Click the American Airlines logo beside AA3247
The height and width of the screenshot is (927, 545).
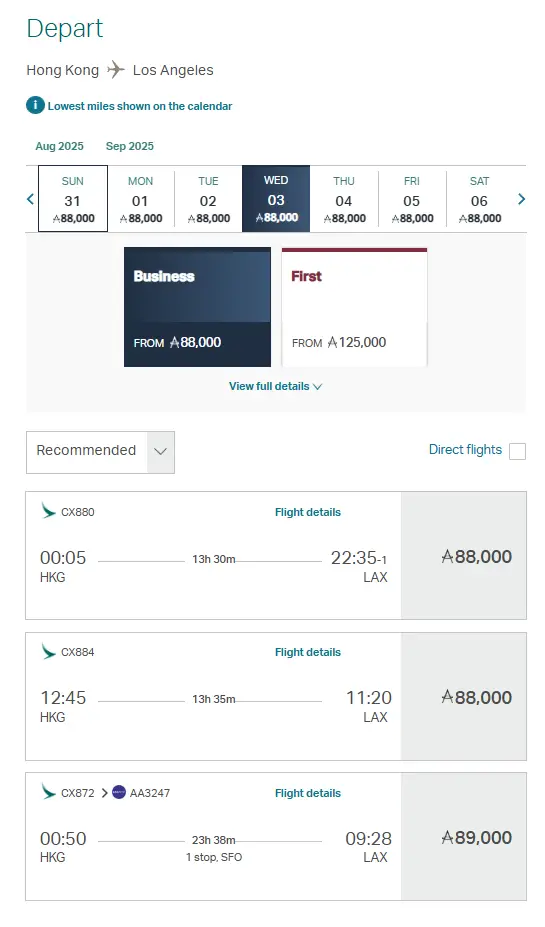[119, 792]
